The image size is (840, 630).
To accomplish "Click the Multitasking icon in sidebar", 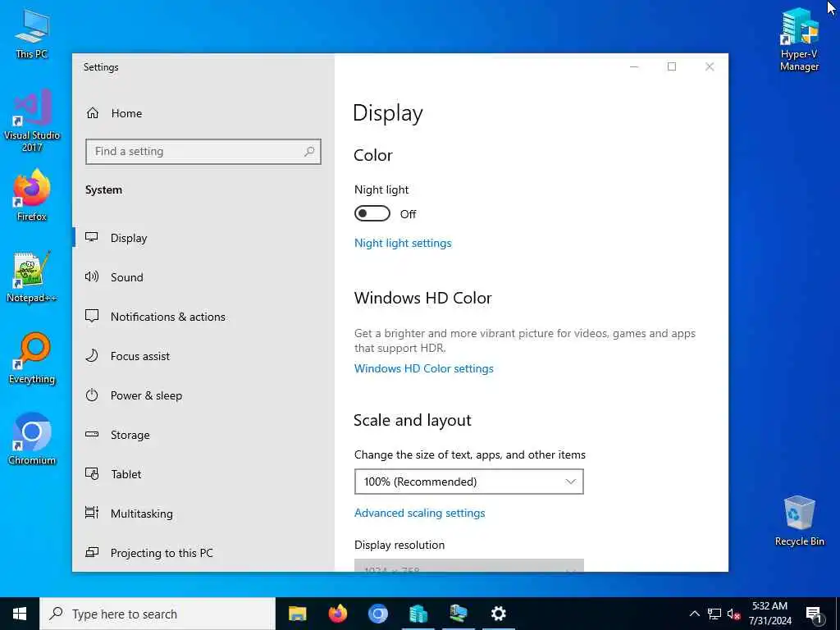I will click(x=92, y=513).
